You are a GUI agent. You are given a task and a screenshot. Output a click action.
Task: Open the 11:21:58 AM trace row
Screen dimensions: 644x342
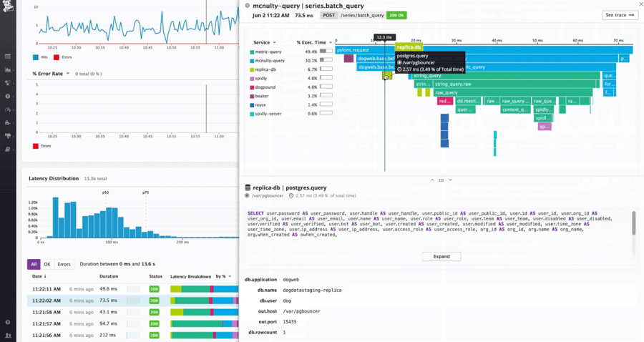133,312
